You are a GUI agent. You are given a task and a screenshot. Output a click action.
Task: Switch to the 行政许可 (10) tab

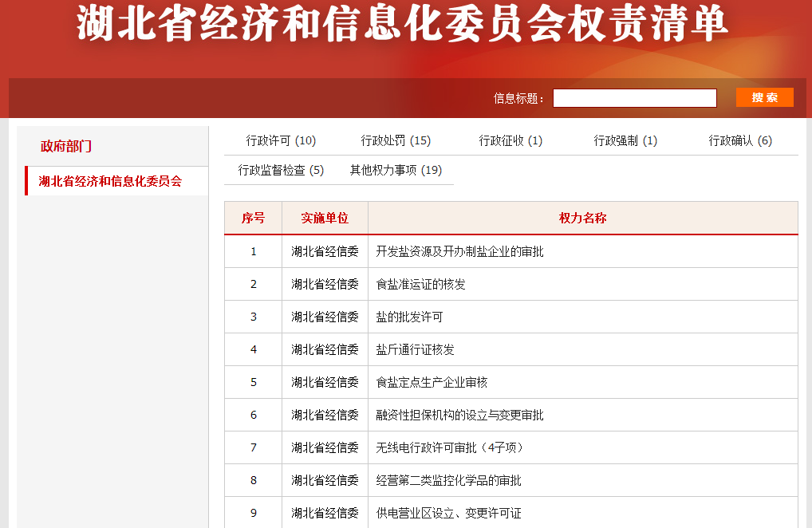point(281,140)
